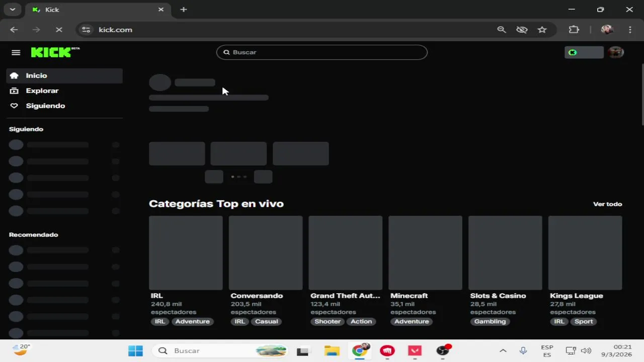644x362 pixels.
Task: Bookmark this page with the star
Action: [x=542, y=30]
